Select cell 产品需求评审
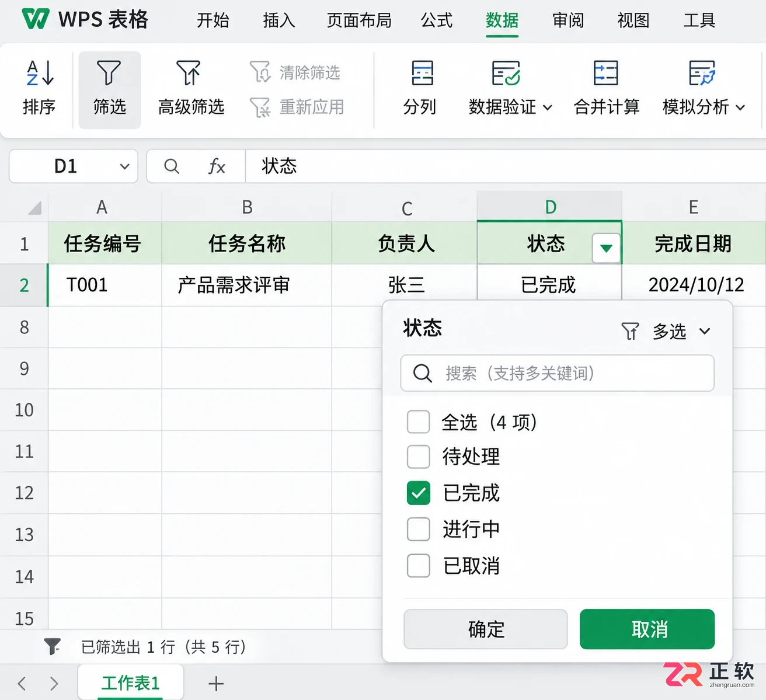The height and width of the screenshot is (700, 766). click(246, 285)
